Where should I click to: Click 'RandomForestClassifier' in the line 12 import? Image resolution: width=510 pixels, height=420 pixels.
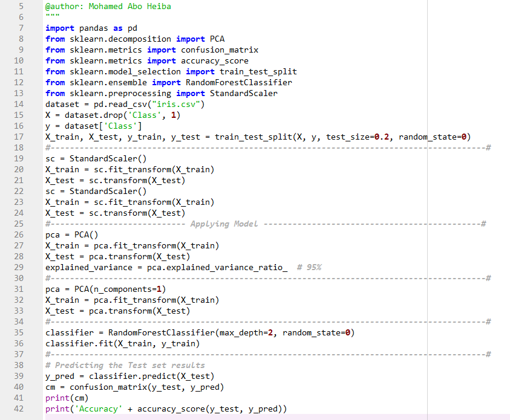239,83
